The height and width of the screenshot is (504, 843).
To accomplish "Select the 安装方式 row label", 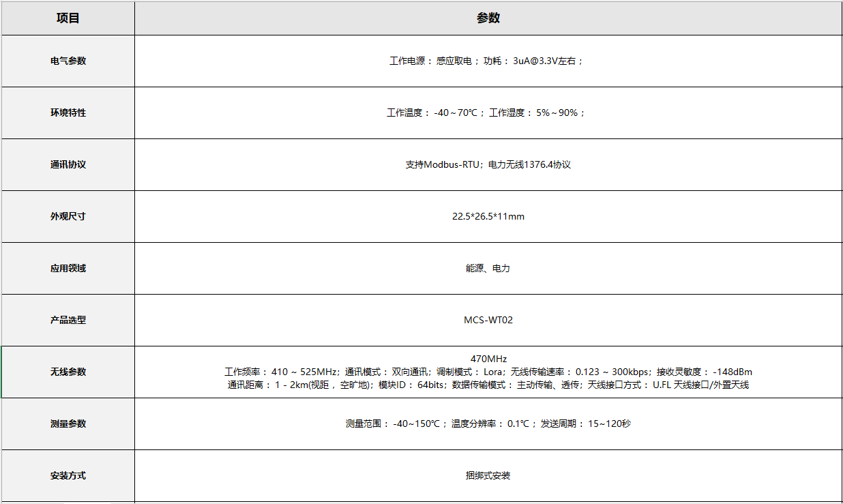I will tap(68, 475).
